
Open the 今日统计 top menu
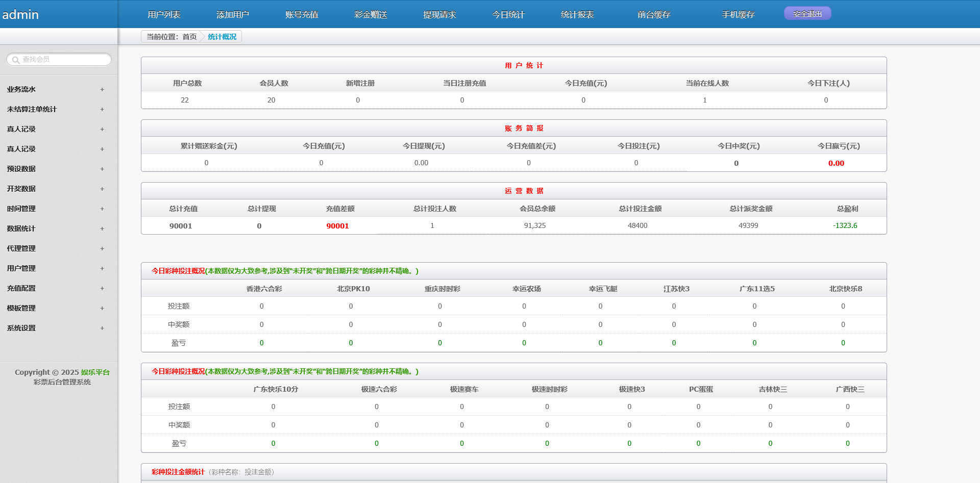click(x=508, y=14)
